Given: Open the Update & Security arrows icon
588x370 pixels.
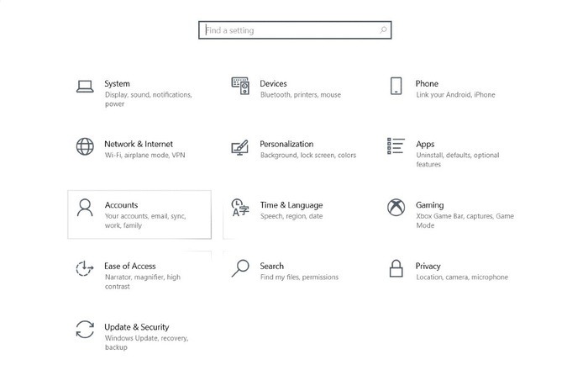Looking at the screenshot, I should (x=85, y=329).
